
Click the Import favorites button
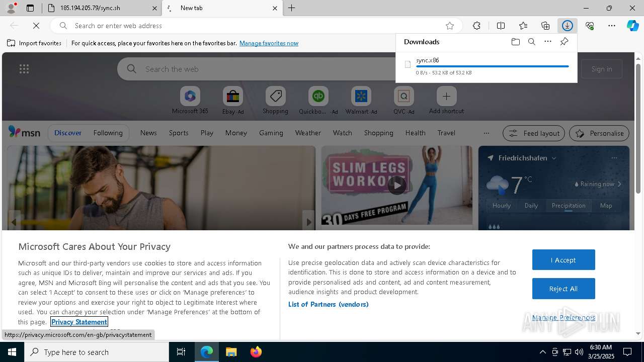[x=34, y=43]
